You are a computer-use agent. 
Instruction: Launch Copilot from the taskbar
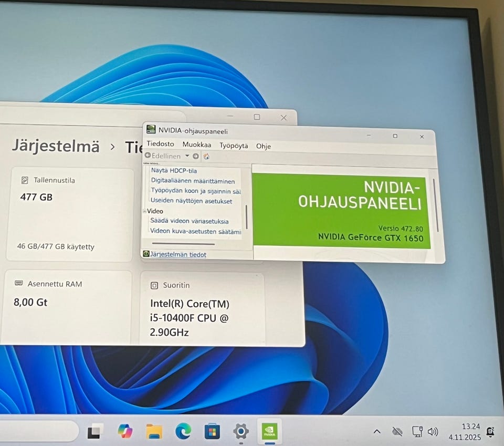point(125,431)
